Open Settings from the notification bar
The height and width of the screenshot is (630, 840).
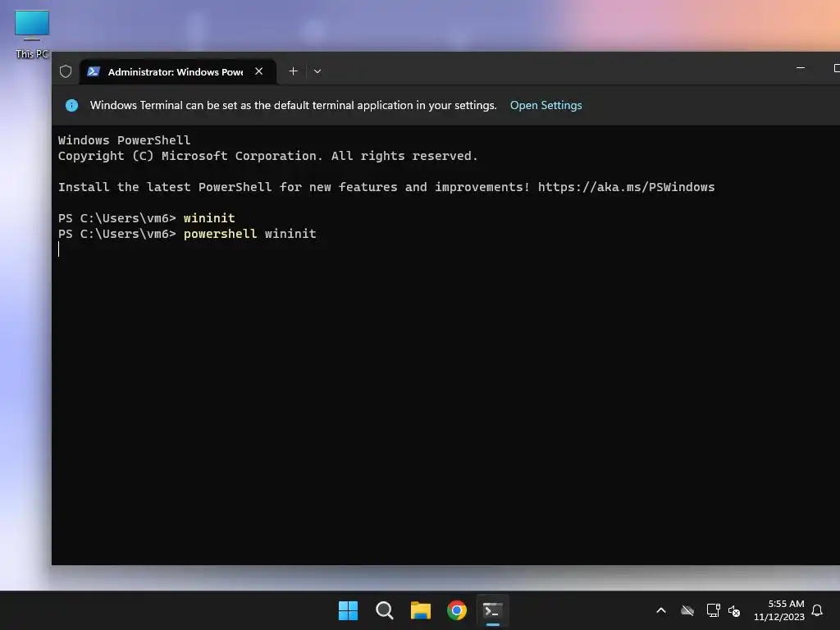tap(546, 106)
